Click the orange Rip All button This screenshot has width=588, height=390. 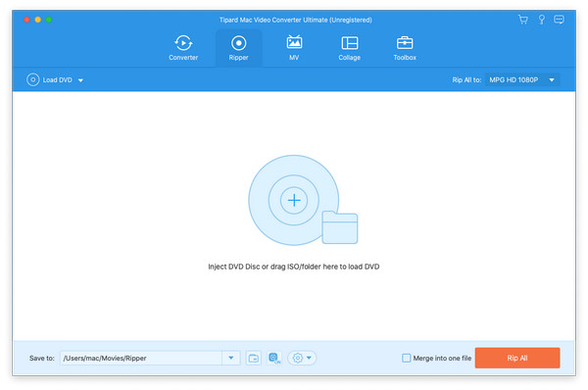517,358
